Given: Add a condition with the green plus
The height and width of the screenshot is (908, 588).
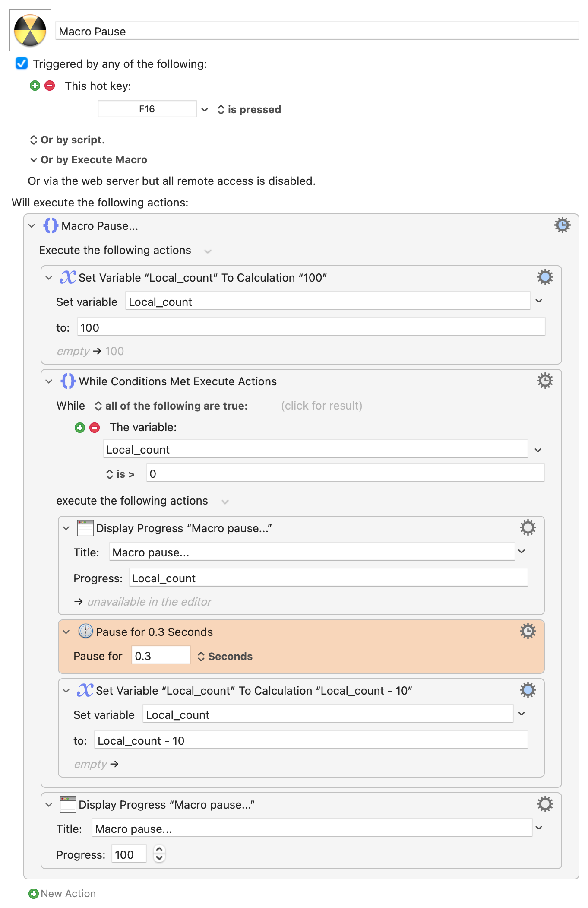Looking at the screenshot, I should click(x=80, y=428).
